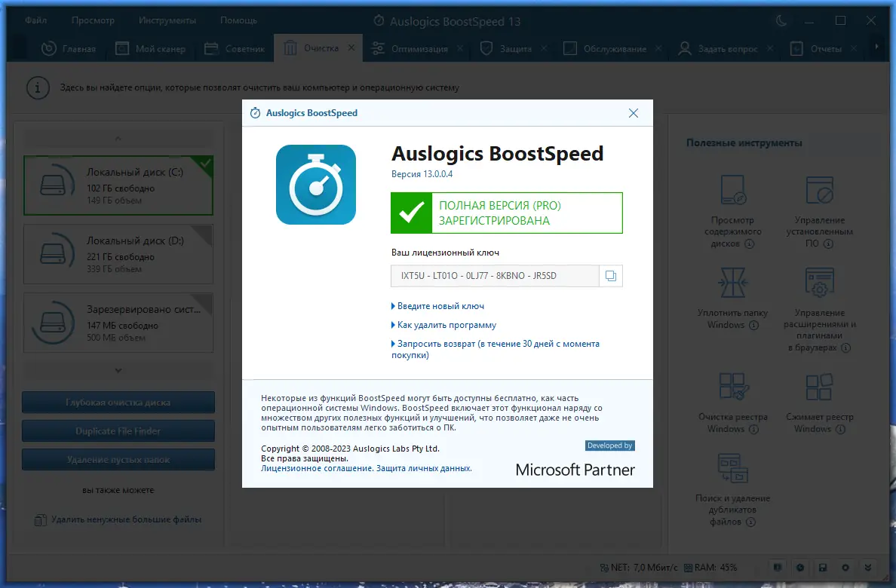Click the RAM 45% indicator in status bar
Image resolution: width=896 pixels, height=588 pixels.
[710, 568]
